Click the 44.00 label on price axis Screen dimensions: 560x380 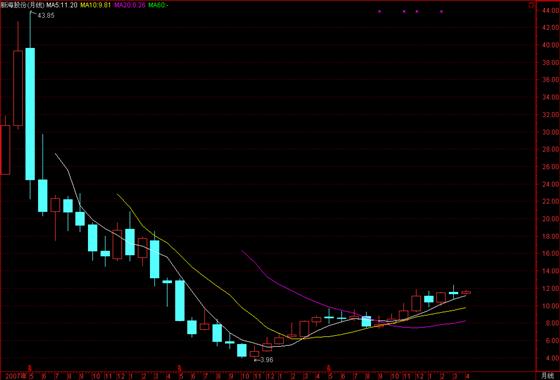point(550,11)
